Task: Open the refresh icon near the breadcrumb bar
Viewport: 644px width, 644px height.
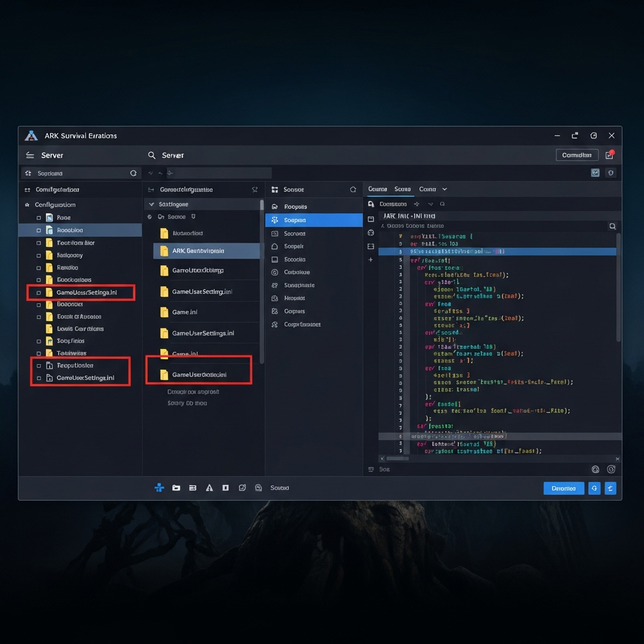Action: (133, 173)
